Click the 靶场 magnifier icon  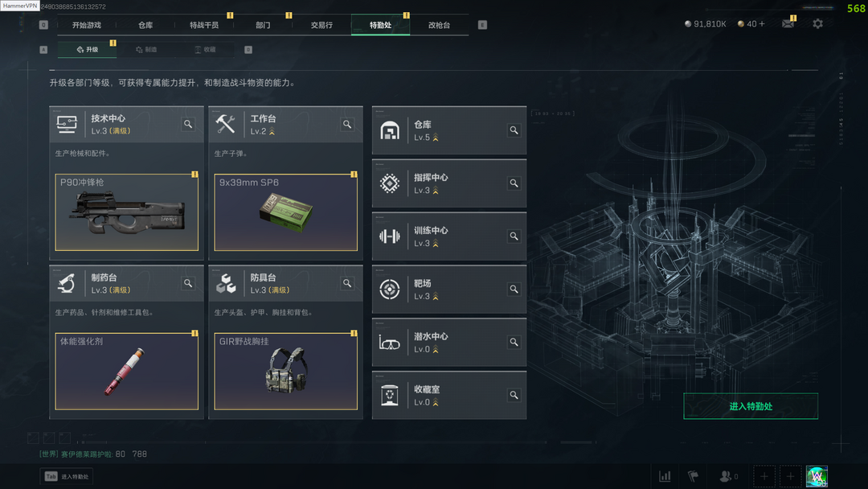tap(514, 289)
